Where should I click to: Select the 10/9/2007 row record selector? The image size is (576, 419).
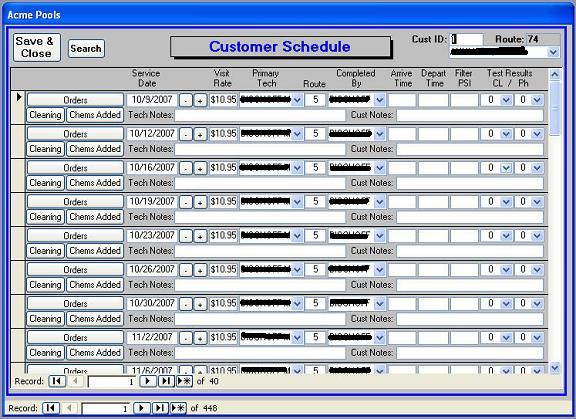coord(18,107)
